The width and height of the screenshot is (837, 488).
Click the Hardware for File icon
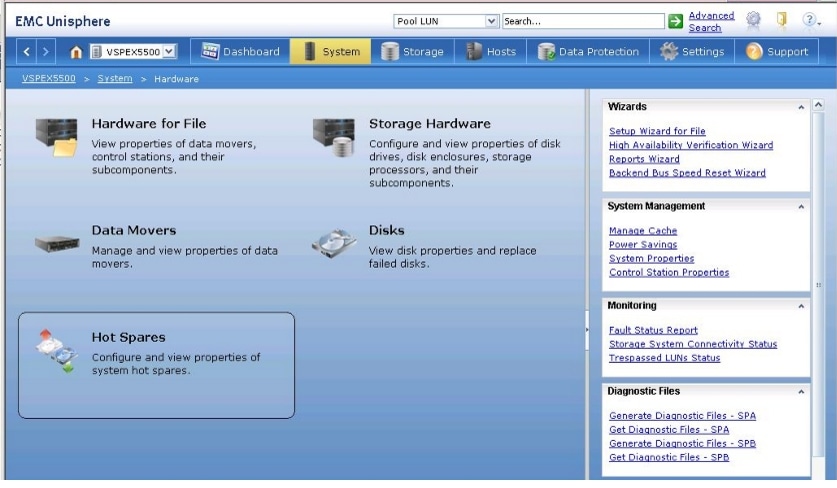[x=57, y=137]
